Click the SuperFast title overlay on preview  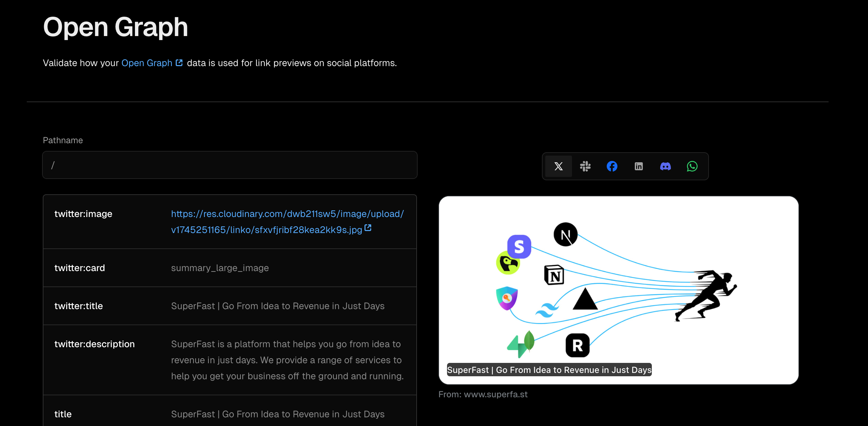[x=549, y=370]
